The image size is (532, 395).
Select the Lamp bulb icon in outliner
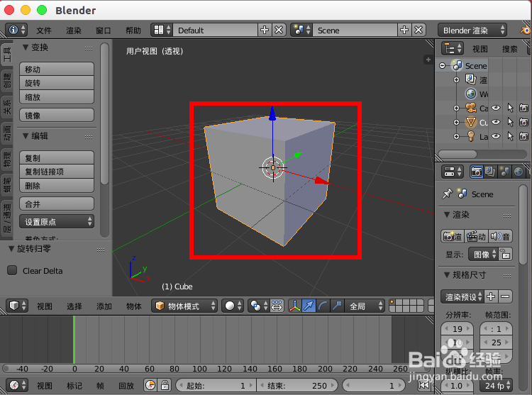pyautogui.click(x=471, y=136)
